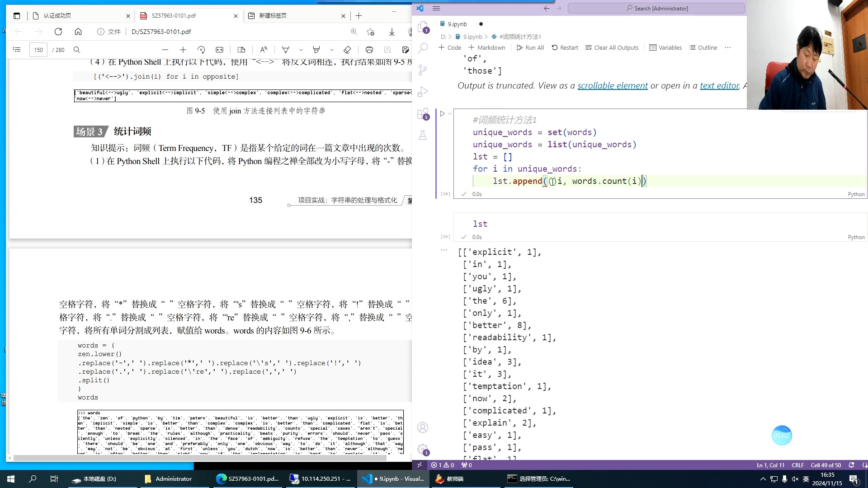Screen dimensions: 868x488
Task: Select the PDF highlighter tool
Action: click(x=316, y=50)
